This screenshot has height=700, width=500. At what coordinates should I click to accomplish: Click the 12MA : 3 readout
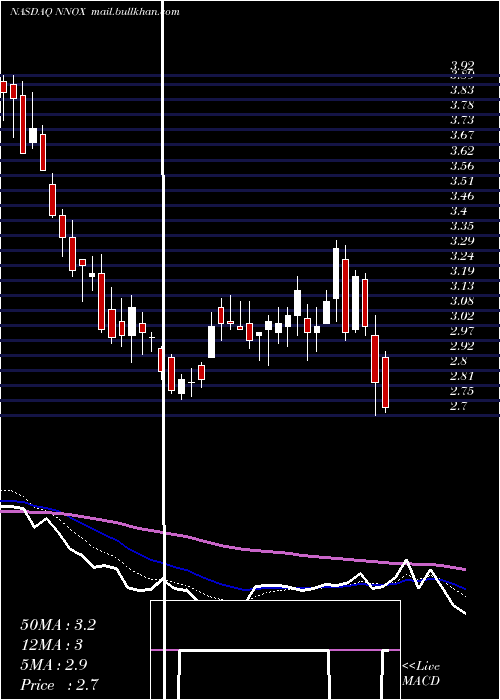coord(52,645)
